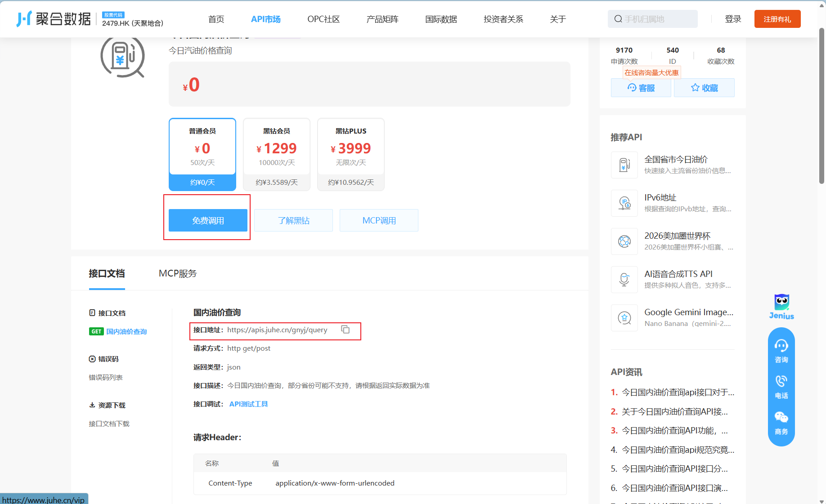
Task: Click the microphone icon for AI语音合成TTS API
Action: (x=624, y=279)
